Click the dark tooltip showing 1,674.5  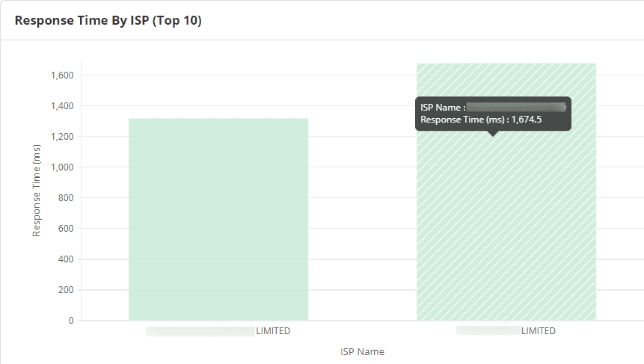pos(493,114)
